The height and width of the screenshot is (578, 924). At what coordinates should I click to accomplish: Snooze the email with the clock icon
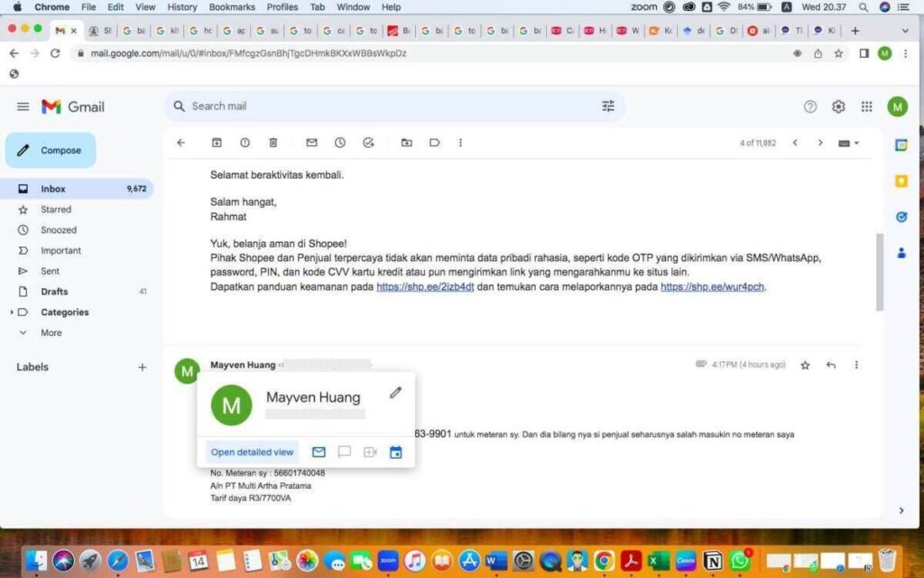(338, 143)
